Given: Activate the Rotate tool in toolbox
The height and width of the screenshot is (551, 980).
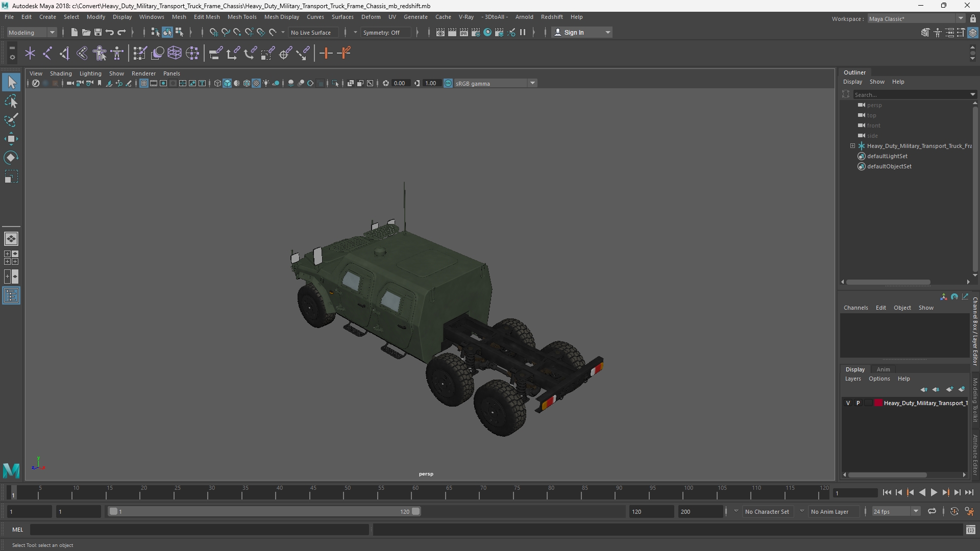Looking at the screenshot, I should tap(11, 158).
